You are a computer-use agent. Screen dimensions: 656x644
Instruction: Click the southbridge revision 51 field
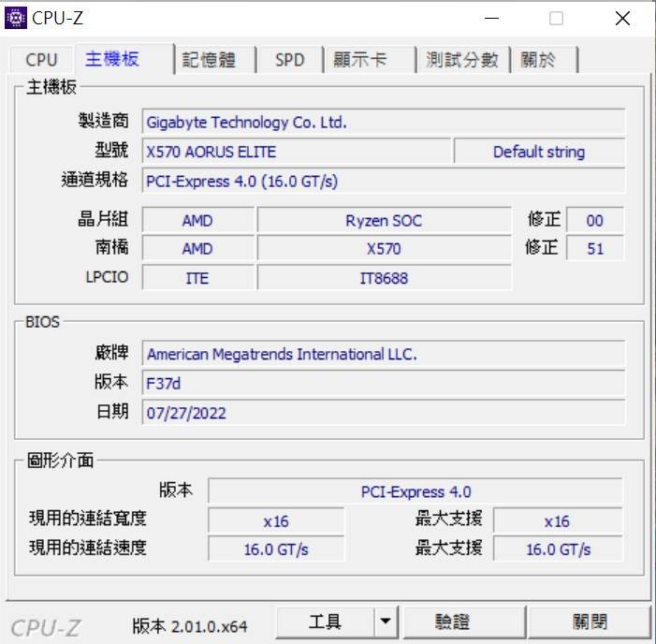[x=595, y=249]
